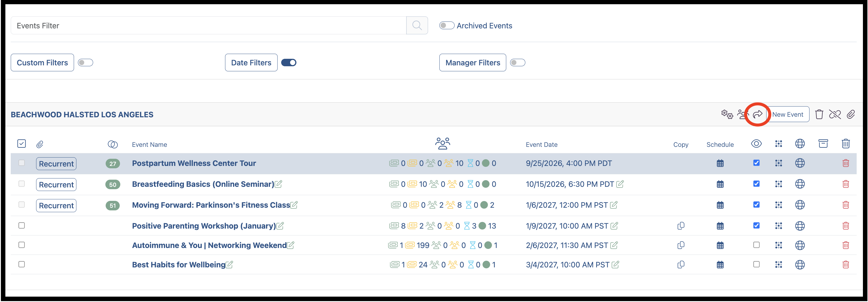Open the Custom Filters button
This screenshot has width=868, height=302.
[42, 62]
